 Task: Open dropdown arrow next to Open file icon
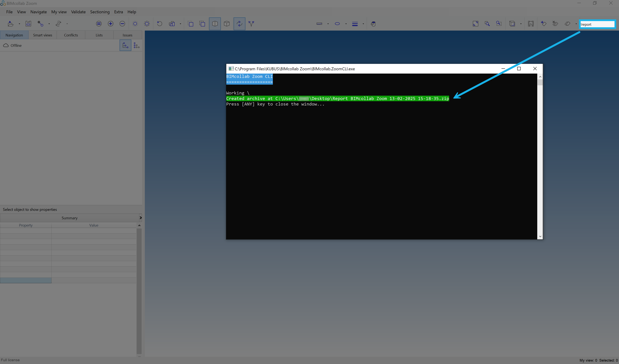19,24
